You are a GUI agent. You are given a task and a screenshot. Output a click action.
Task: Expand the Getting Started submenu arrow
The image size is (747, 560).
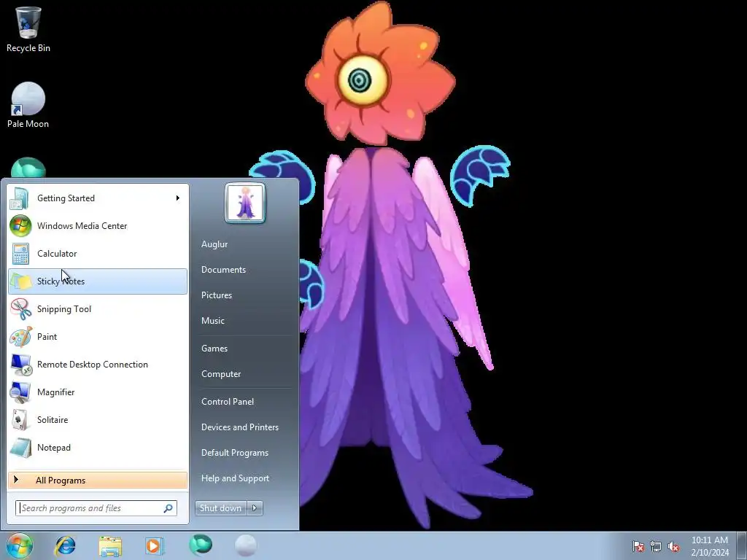point(178,198)
